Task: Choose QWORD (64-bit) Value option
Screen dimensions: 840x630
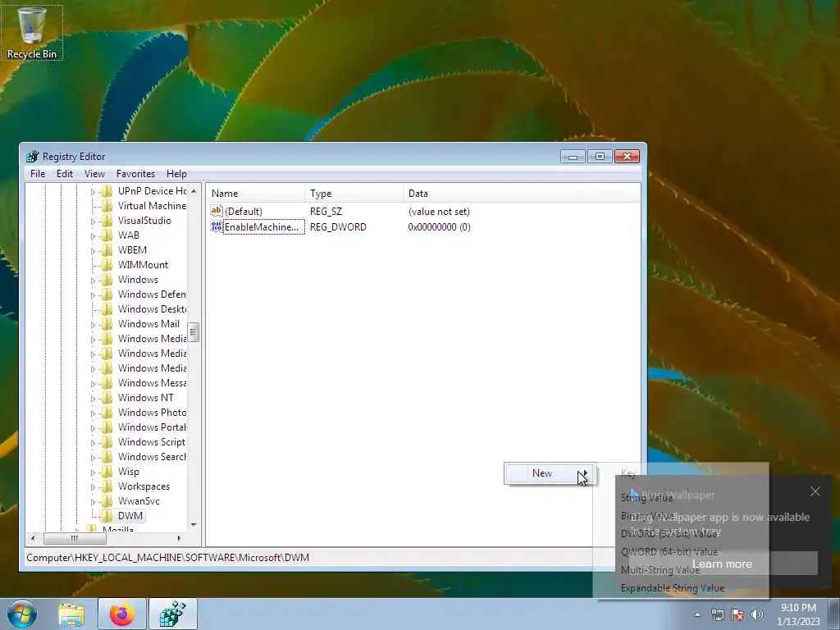Action: click(x=669, y=552)
